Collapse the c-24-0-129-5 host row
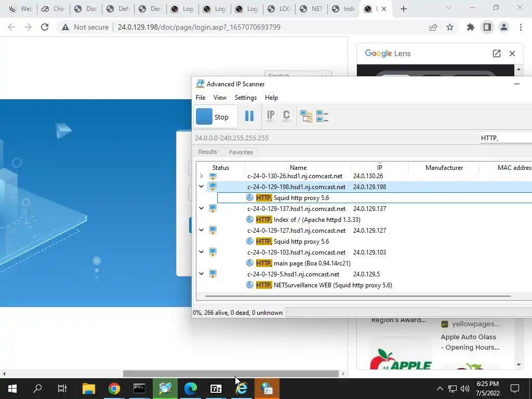Screen dimensions: 532x399 click(x=201, y=273)
